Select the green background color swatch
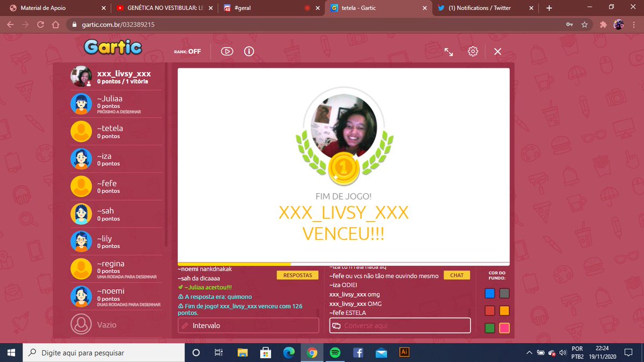Screen dimensions: 644x362 489,328
